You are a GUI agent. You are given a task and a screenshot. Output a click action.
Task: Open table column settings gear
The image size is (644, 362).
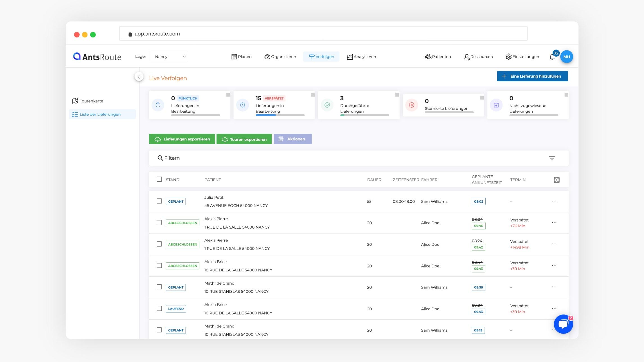pyautogui.click(x=557, y=180)
